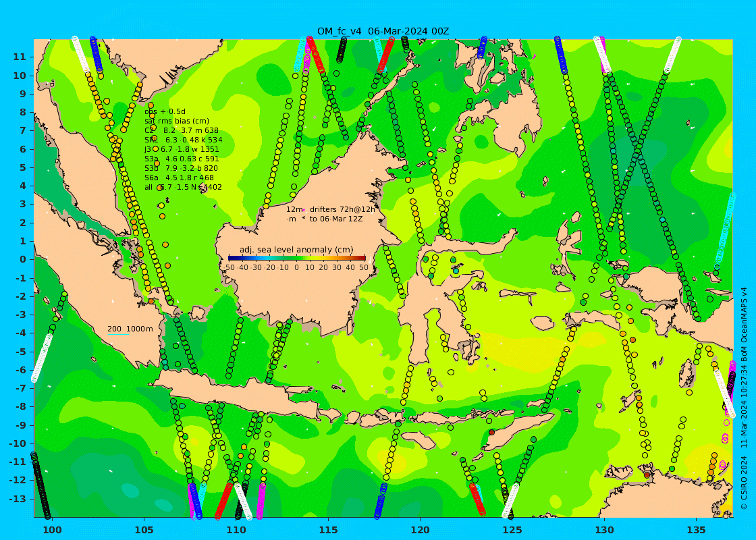756x540 pixels.
Task: Click latitude axis label -3
Action: [x=21, y=315]
